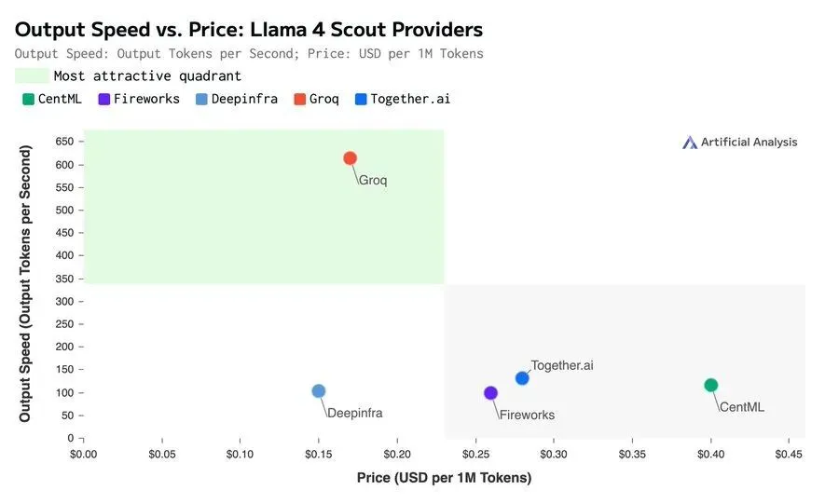
Task: Click the CentML data label text
Action: tap(742, 407)
